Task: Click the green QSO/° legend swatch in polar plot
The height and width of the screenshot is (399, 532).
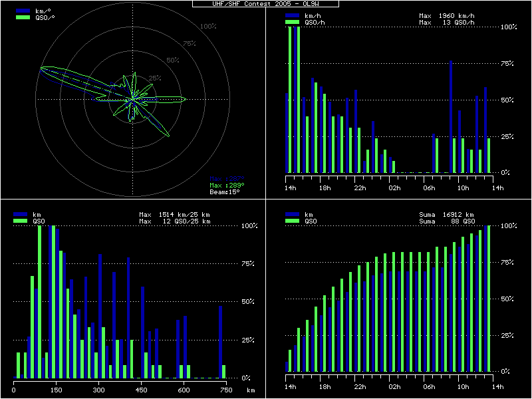Action: [23, 17]
